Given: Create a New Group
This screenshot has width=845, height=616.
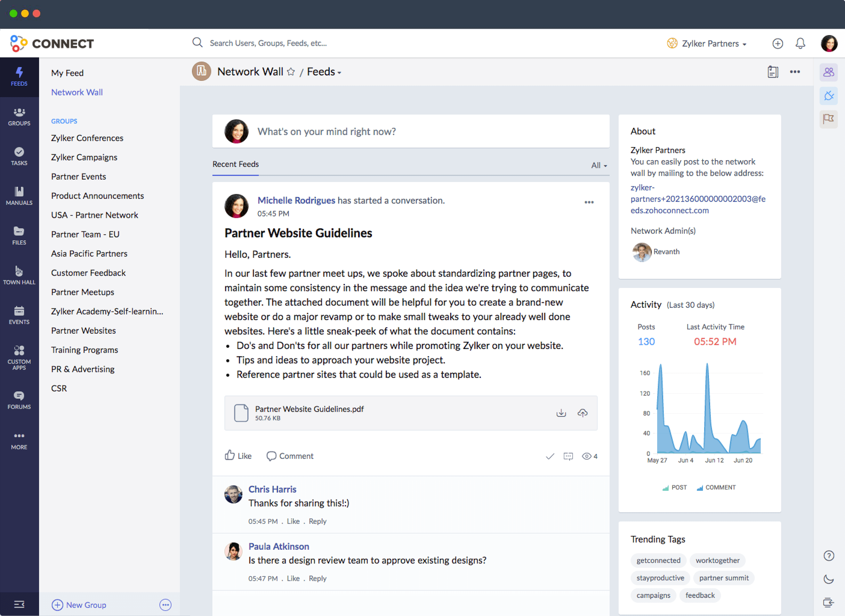Looking at the screenshot, I should coord(79,604).
